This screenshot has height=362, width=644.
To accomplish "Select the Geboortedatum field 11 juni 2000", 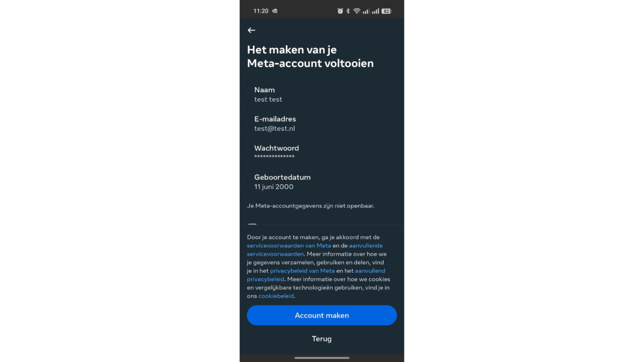I will click(x=322, y=182).
